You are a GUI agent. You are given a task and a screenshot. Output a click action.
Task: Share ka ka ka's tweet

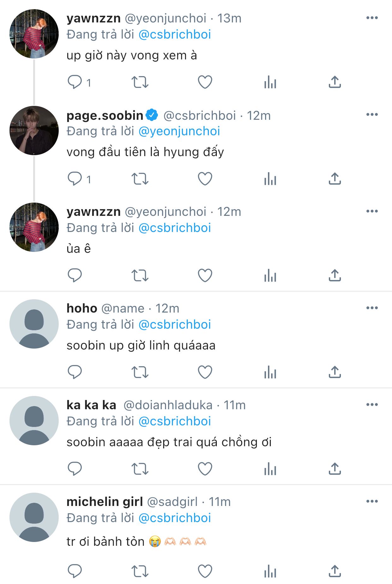pos(335,469)
